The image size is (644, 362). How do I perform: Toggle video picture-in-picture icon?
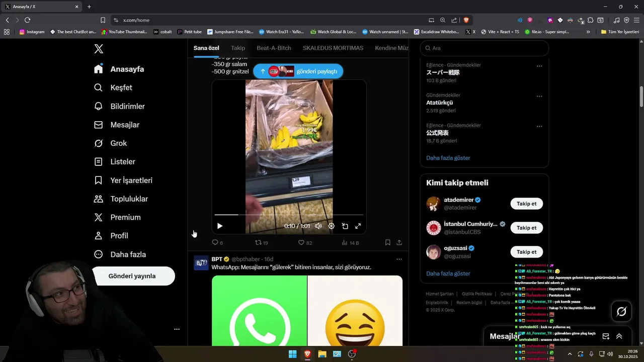345,226
